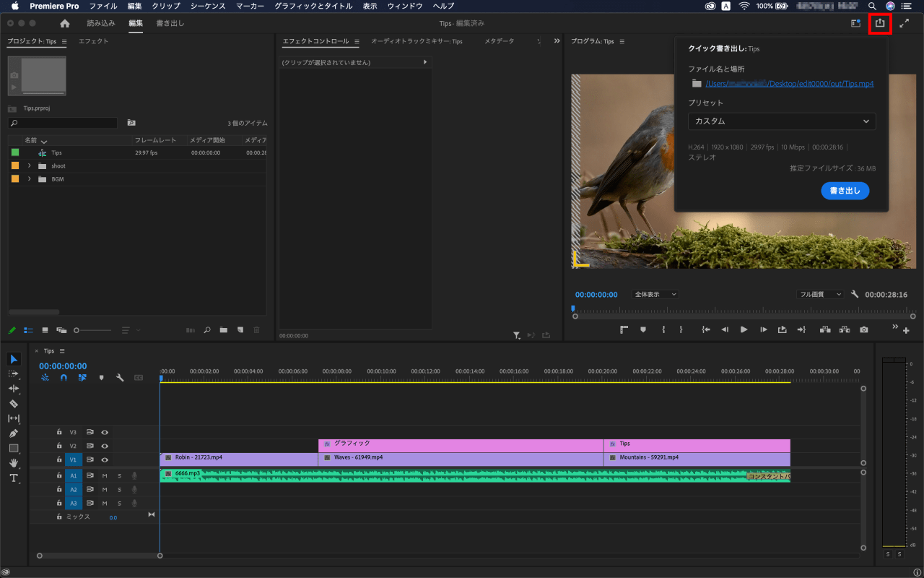Open timeline display settings wrench
Image resolution: width=924 pixels, height=578 pixels.
pos(120,378)
